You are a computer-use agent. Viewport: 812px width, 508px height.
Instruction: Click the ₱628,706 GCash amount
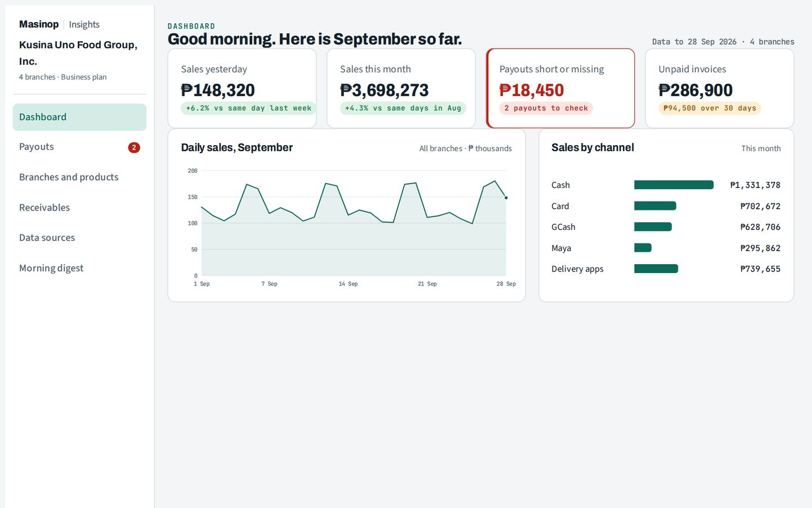point(760,227)
